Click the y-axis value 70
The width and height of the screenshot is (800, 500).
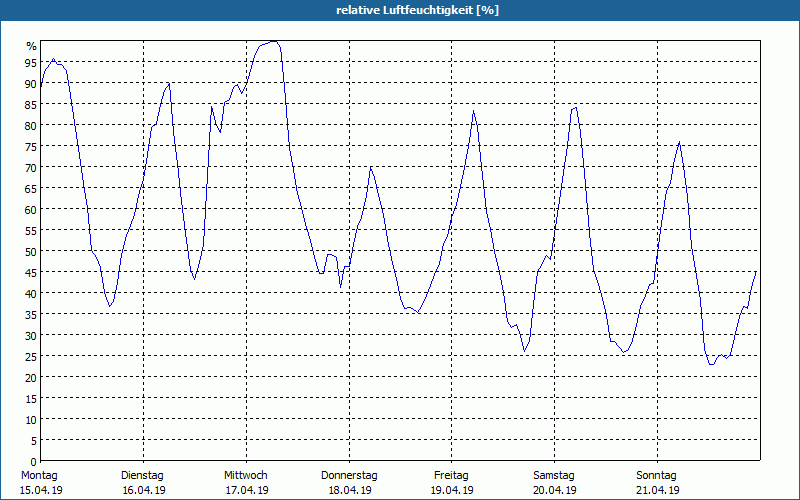coord(31,168)
